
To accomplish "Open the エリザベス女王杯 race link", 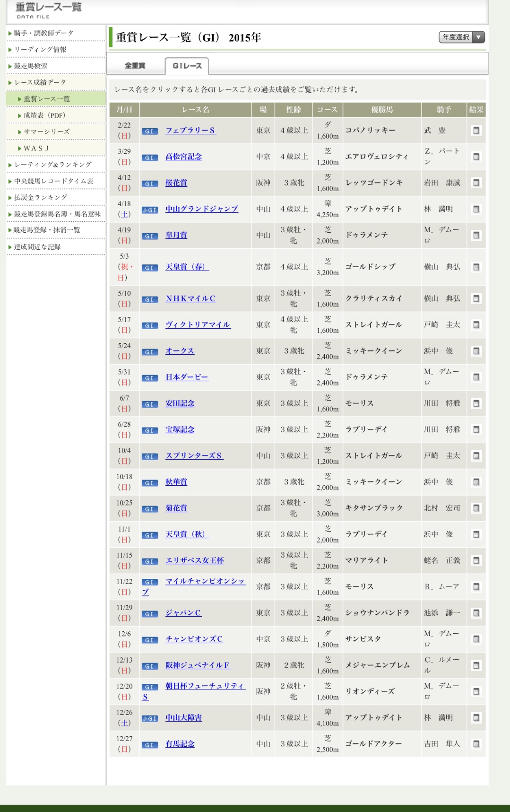I will pyautogui.click(x=194, y=560).
